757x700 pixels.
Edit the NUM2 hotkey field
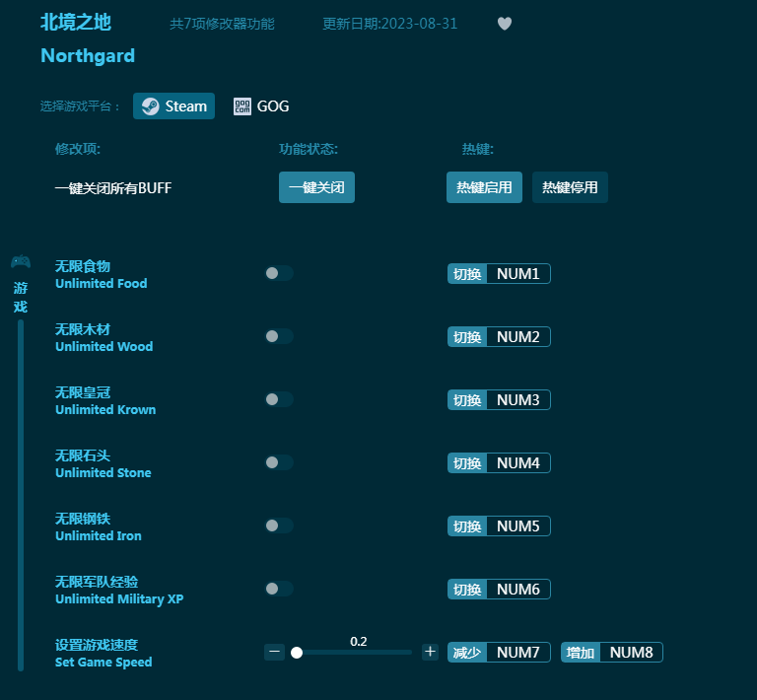518,337
